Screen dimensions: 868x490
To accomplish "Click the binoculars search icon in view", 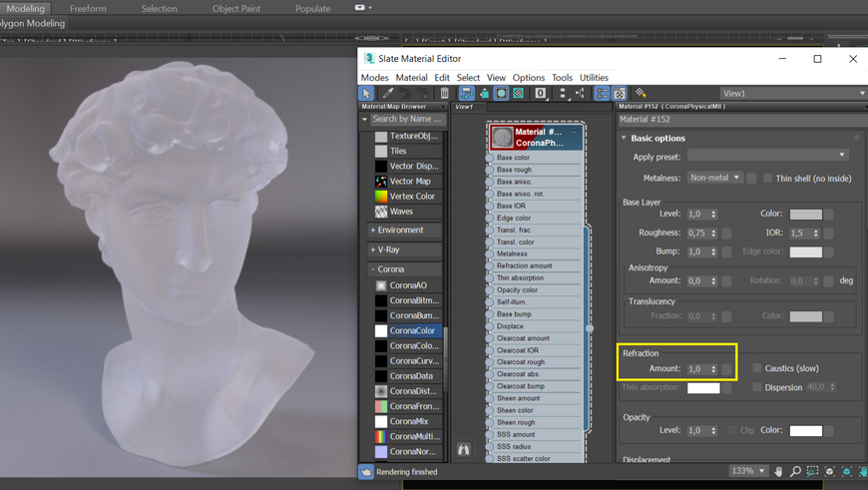I will tap(464, 450).
